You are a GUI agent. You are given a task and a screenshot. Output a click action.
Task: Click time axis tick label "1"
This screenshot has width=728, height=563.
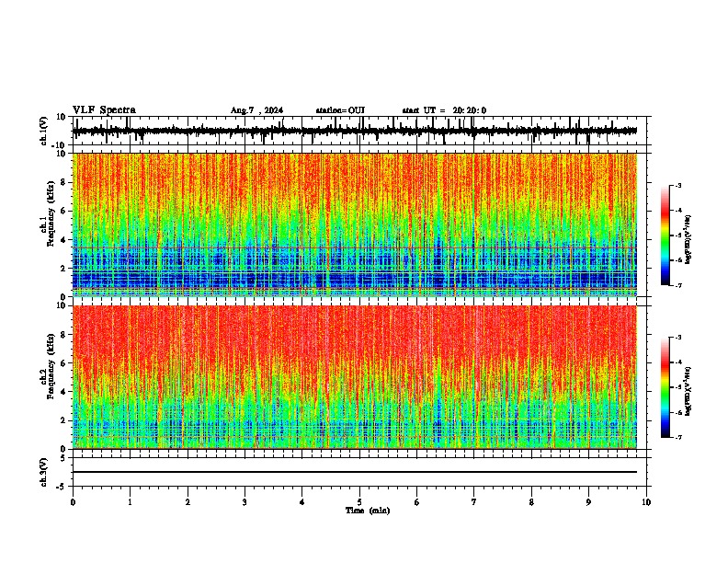pos(130,502)
